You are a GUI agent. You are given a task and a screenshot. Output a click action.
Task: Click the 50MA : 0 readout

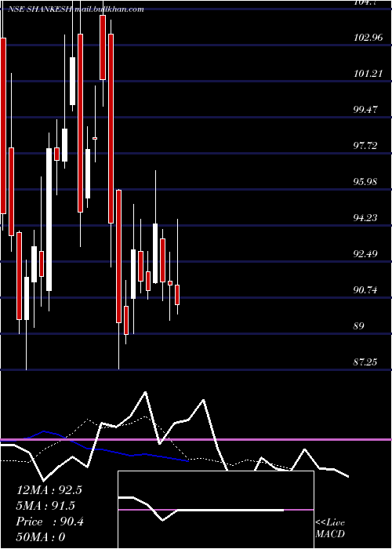[41, 537]
